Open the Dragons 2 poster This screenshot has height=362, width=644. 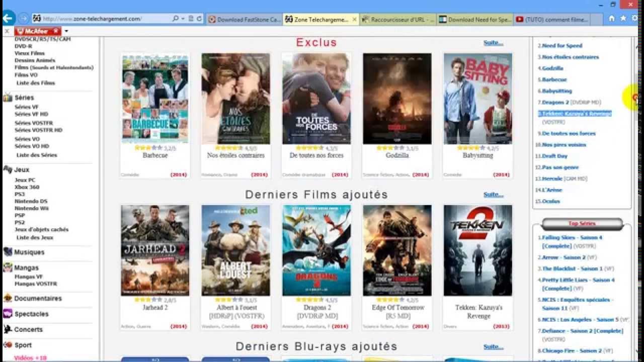(316, 250)
